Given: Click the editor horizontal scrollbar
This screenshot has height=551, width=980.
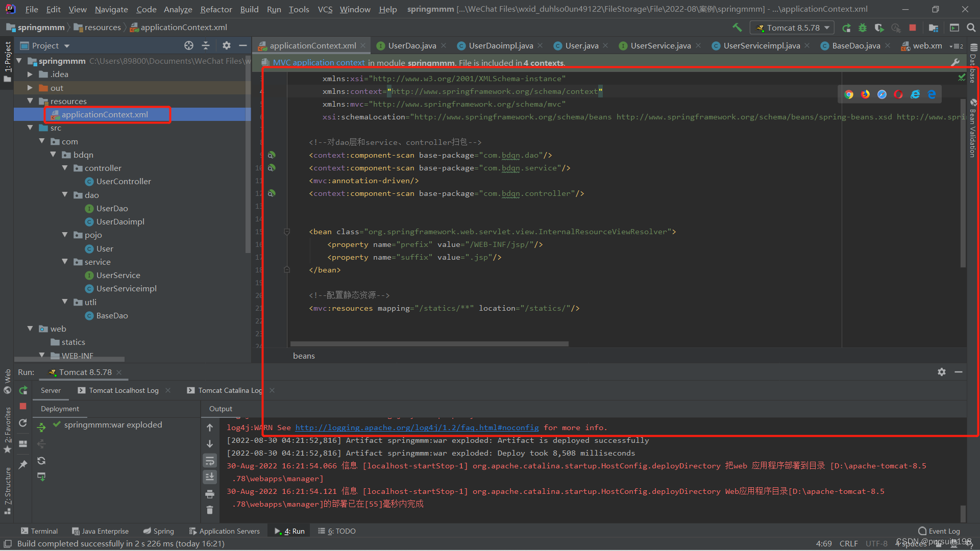Looking at the screenshot, I should pyautogui.click(x=429, y=344).
